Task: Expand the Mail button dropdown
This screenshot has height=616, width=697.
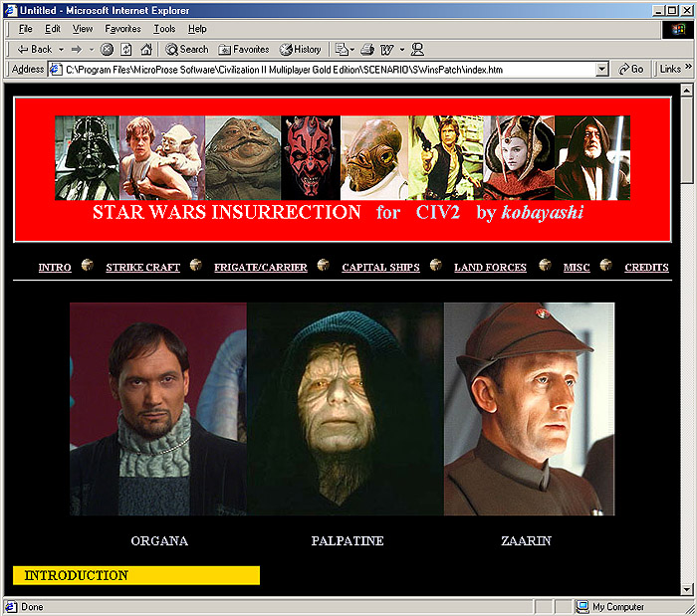Action: pyautogui.click(x=353, y=49)
